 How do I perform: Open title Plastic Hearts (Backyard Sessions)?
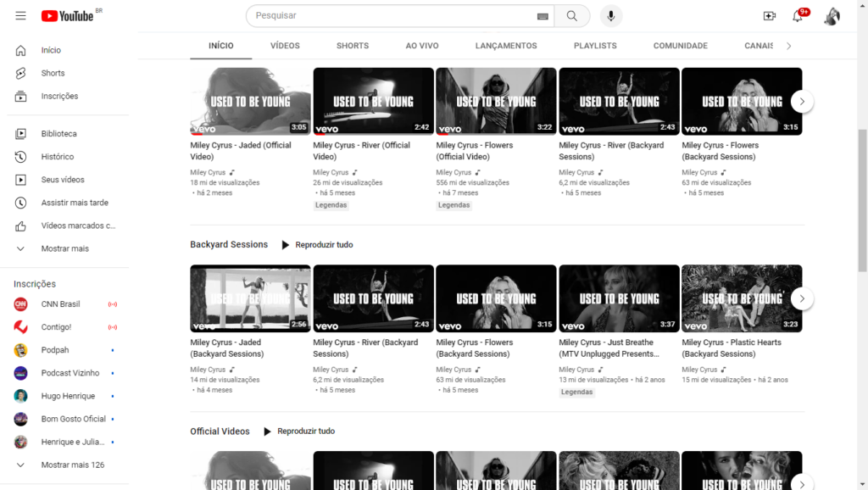click(732, 348)
